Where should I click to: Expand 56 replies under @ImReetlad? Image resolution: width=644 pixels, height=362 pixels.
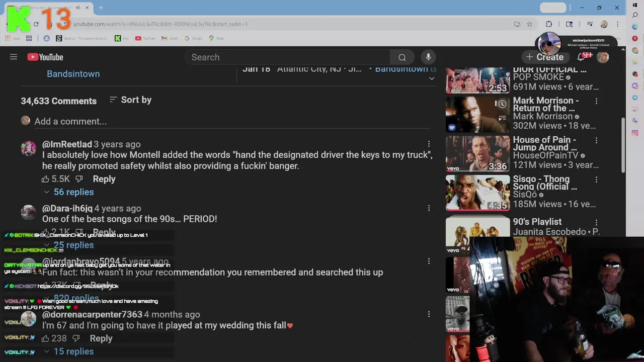(68, 192)
